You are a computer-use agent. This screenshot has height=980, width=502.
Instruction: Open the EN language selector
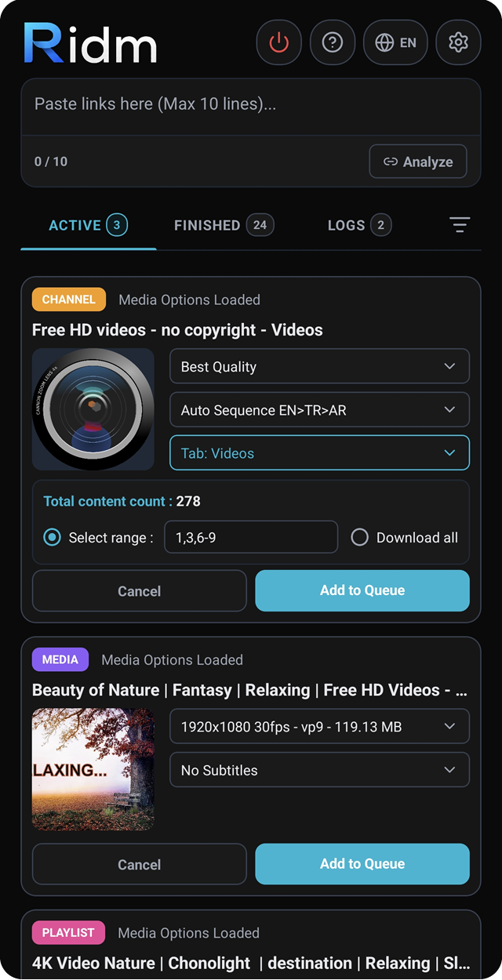pyautogui.click(x=395, y=42)
